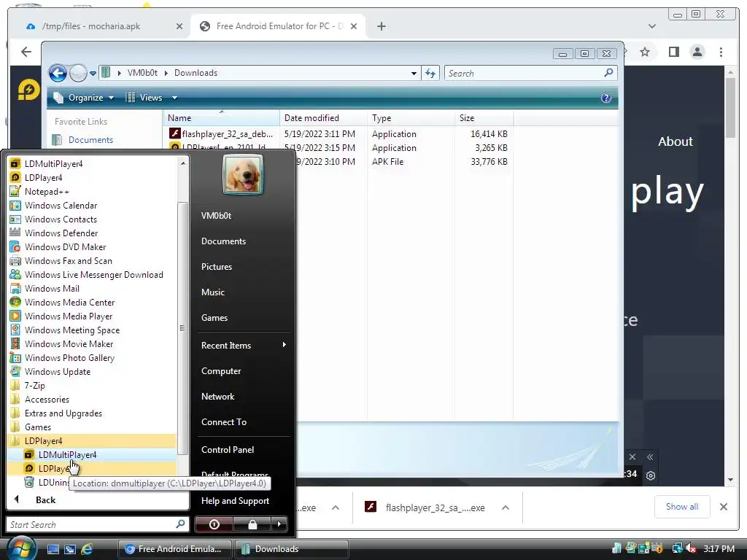This screenshot has width=747, height=560.
Task: Click the programs list scrollbar
Action: 182,327
